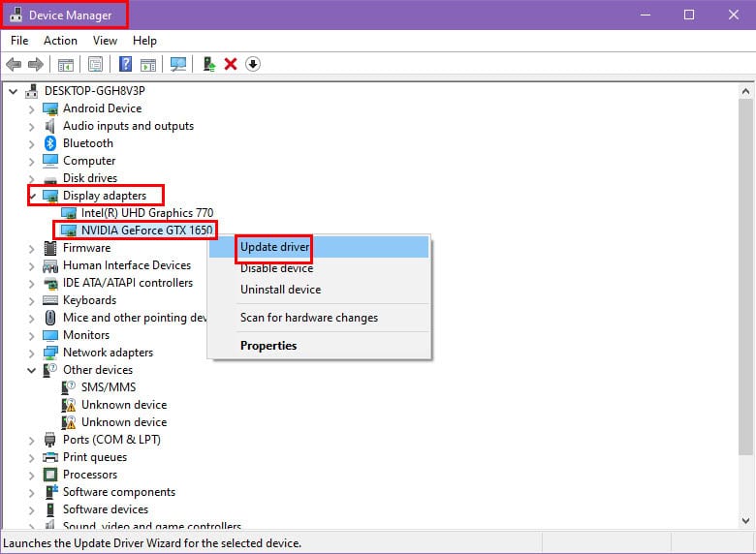Screen dimensions: 756x554
Task: Click the Keyboards category icon
Action: [50, 300]
